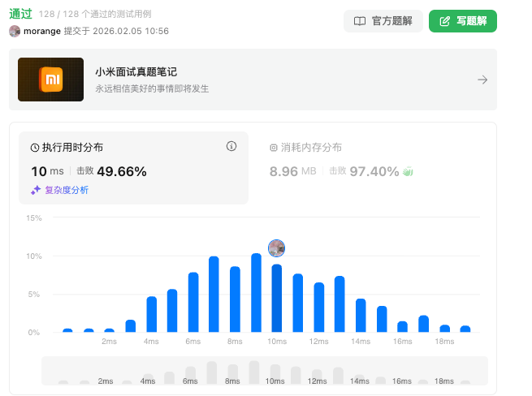Click the arrow on Xiaomi interview notes banner
Screen dimensions: 532x396
(482, 80)
